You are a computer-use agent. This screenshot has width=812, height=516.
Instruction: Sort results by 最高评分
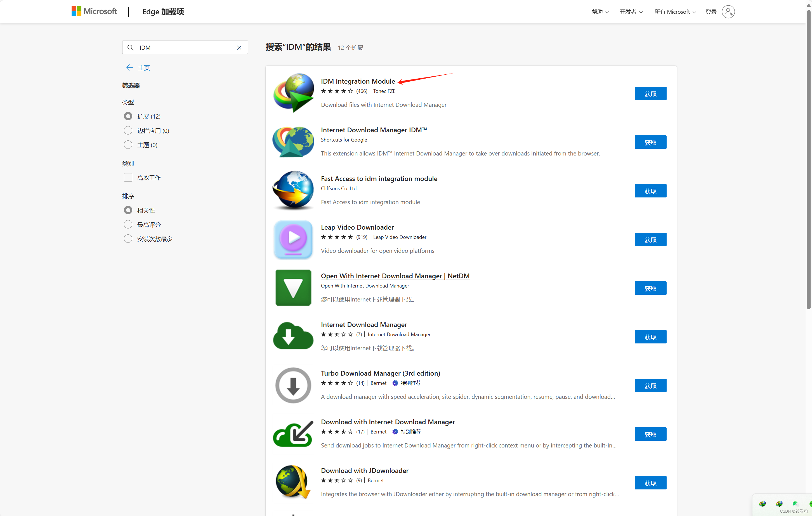click(x=128, y=225)
